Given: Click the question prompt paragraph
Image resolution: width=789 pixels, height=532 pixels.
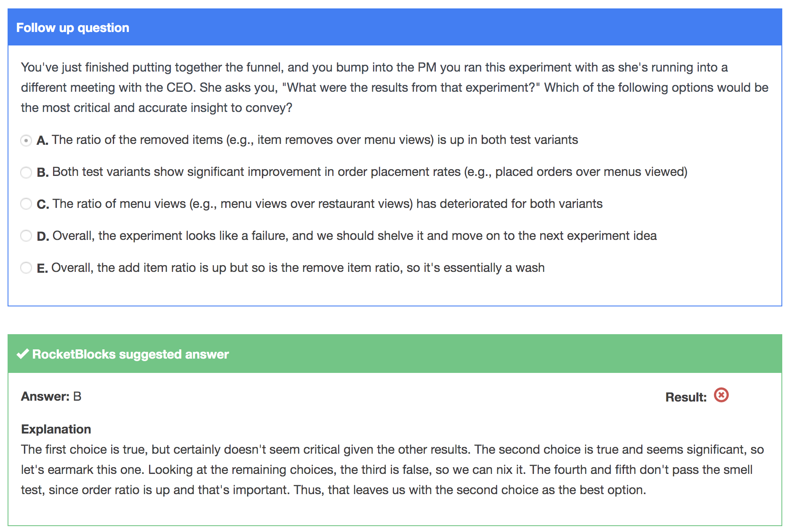Looking at the screenshot, I should point(394,88).
